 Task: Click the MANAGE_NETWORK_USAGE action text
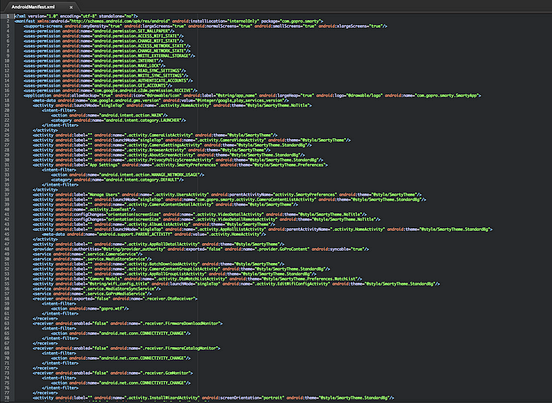point(150,175)
